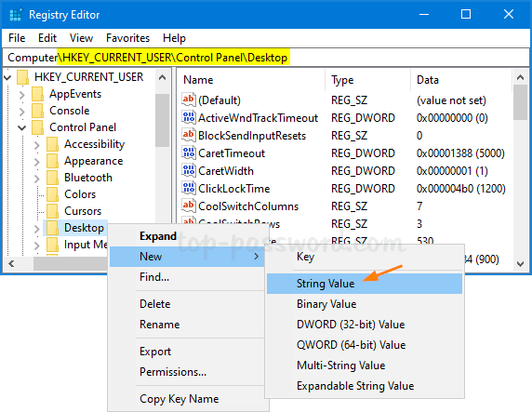Expand the Console key

point(22,111)
